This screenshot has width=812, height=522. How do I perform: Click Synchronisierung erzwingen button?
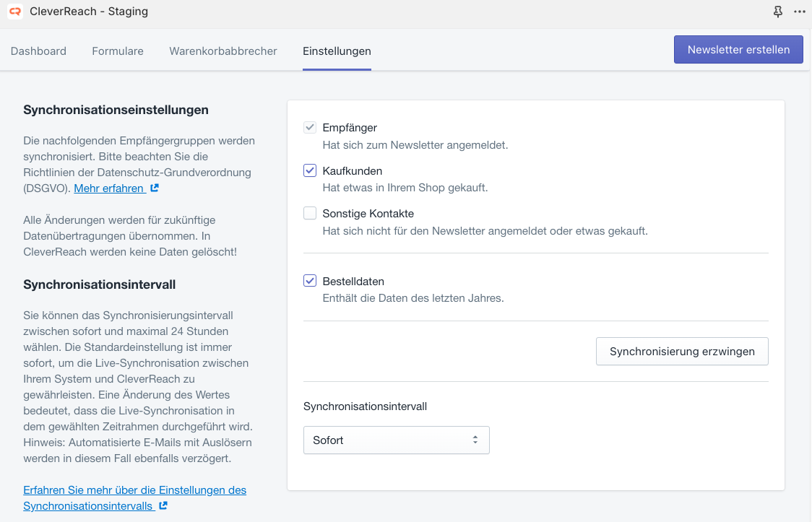(682, 352)
